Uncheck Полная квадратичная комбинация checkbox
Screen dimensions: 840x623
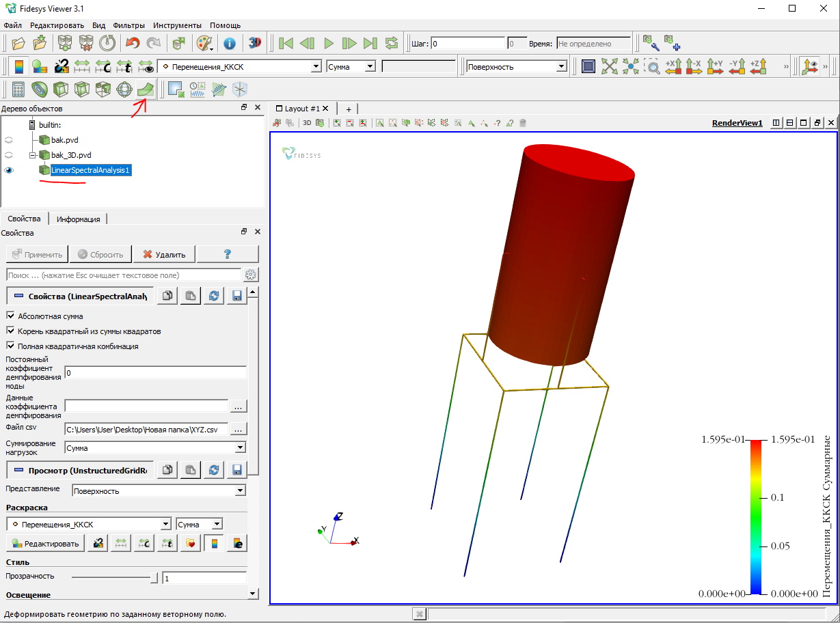point(10,346)
